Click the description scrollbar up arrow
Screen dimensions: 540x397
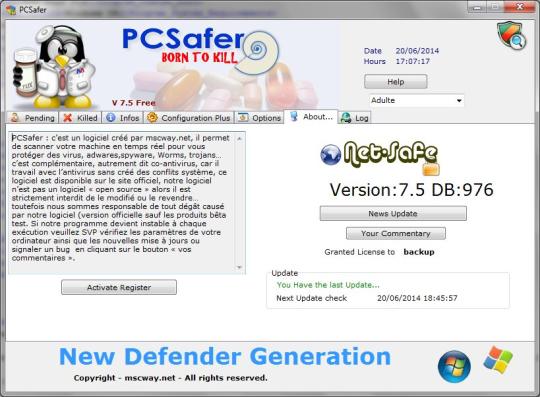click(x=239, y=138)
